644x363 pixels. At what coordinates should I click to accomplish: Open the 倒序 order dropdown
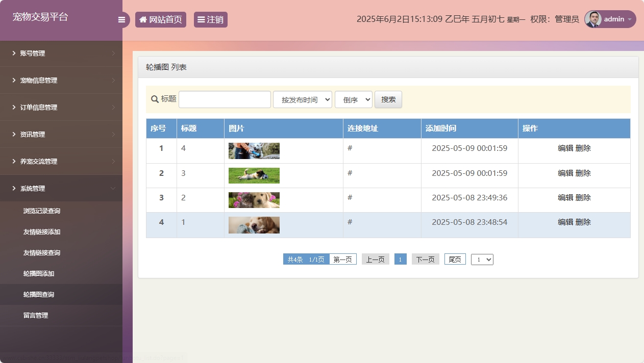pos(354,99)
